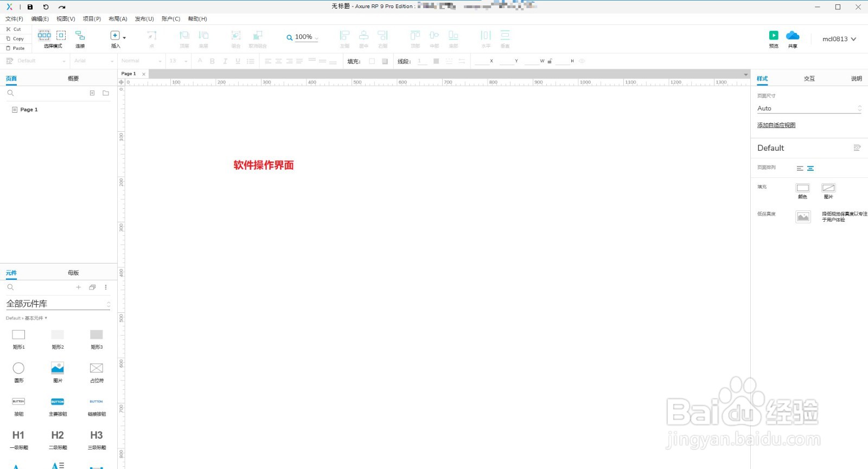
Task: Open the 项目(P) menu
Action: (x=92, y=19)
